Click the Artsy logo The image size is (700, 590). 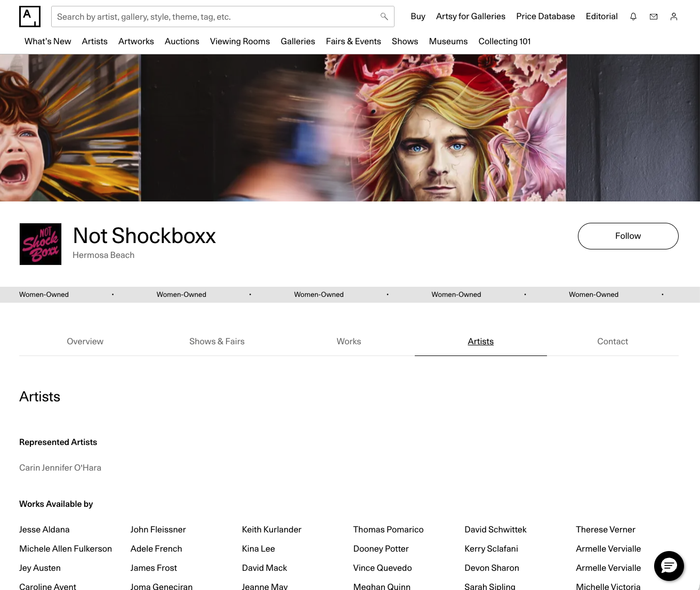click(x=30, y=17)
